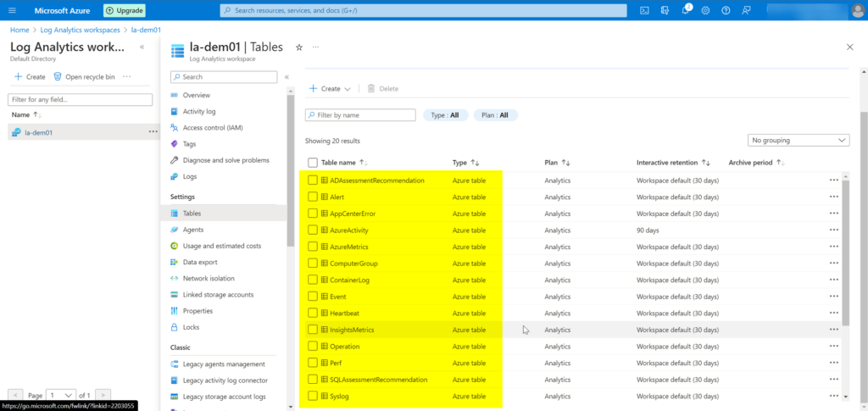
Task: Collapse the Log Analytics workspaces list pane
Action: tap(142, 47)
